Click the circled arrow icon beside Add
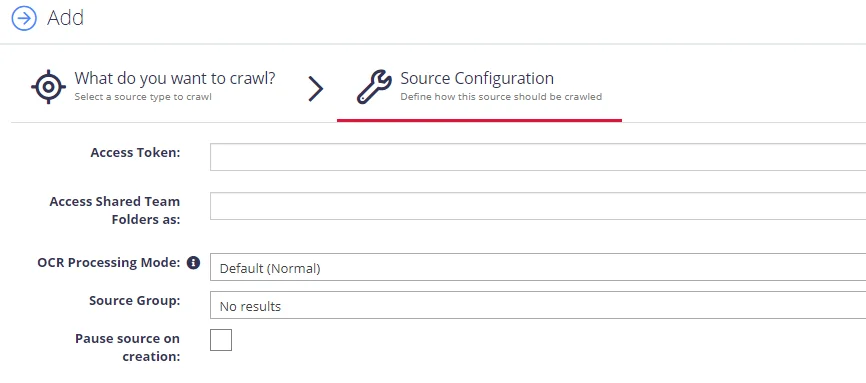 click(x=24, y=18)
